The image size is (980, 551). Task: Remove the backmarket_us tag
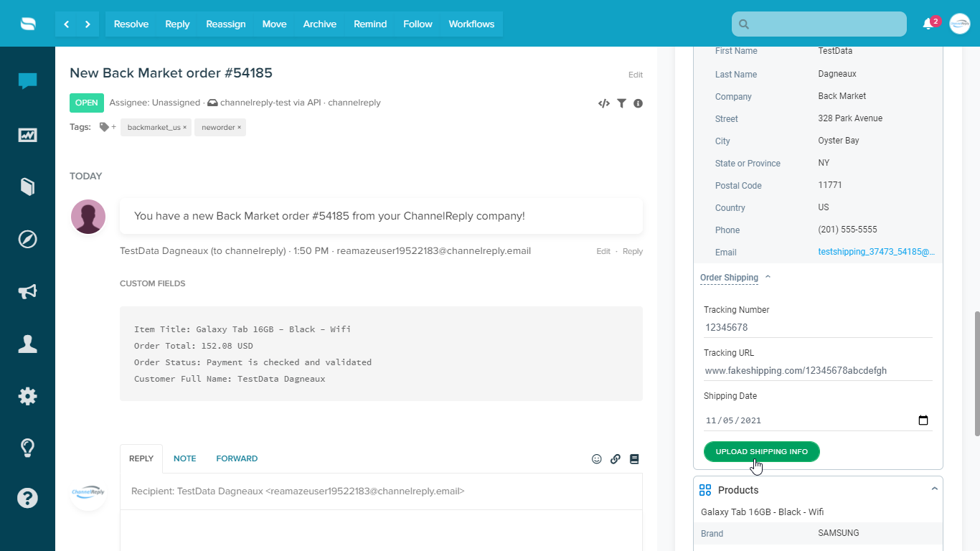pos(184,128)
